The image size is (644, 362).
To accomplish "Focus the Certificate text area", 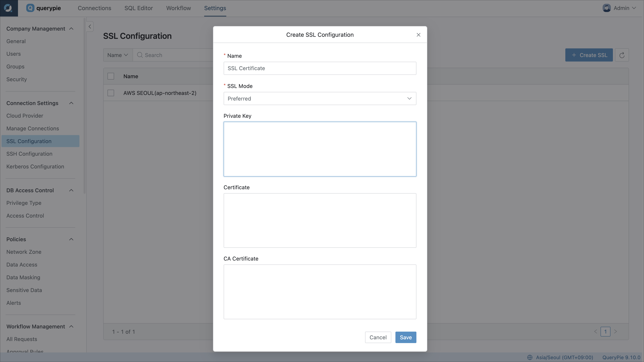I will pyautogui.click(x=320, y=221).
